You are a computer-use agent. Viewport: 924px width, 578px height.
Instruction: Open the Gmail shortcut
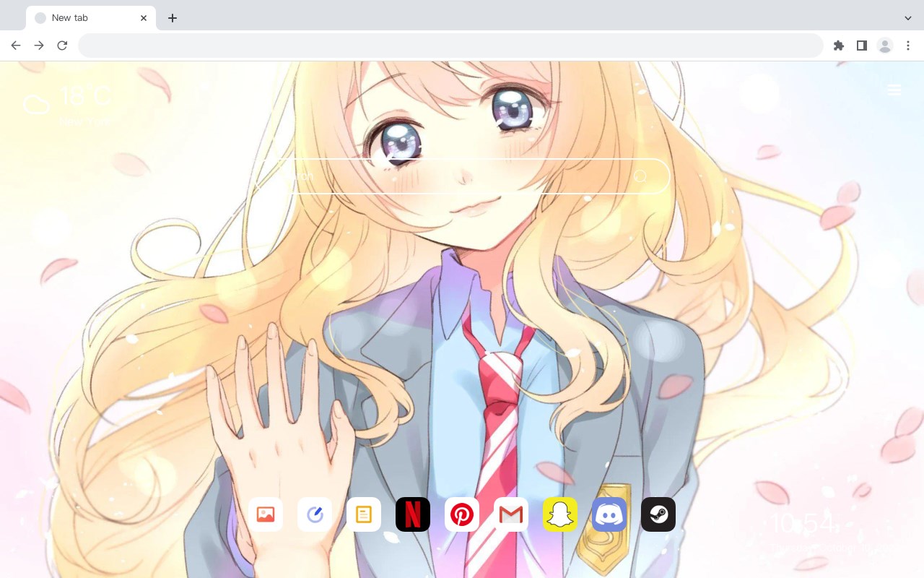[511, 514]
